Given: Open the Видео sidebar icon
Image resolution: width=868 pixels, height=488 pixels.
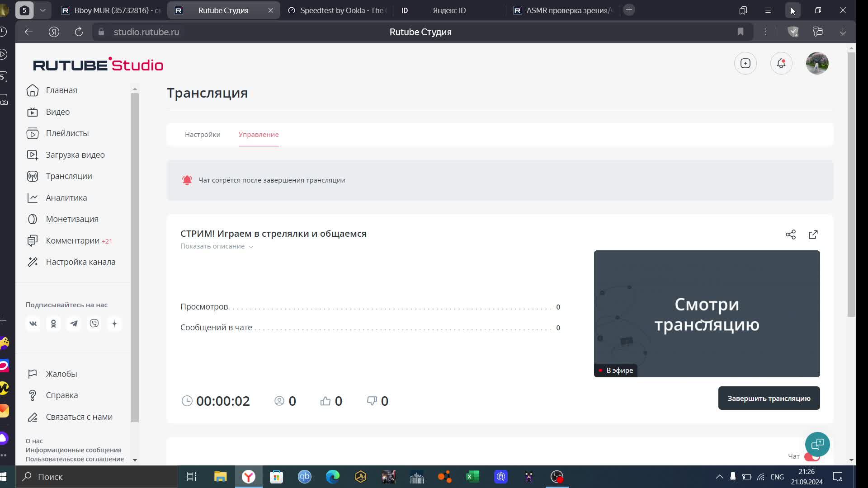Looking at the screenshot, I should 33,112.
